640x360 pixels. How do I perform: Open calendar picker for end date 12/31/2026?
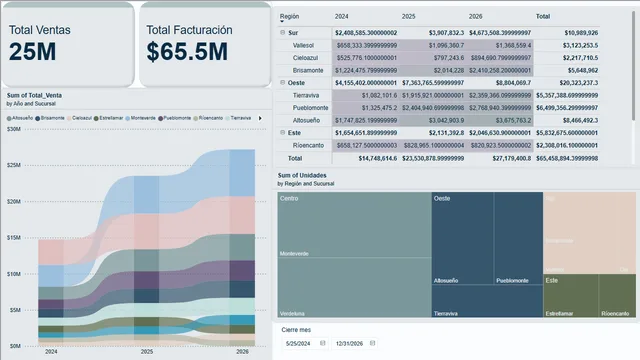coord(372,343)
